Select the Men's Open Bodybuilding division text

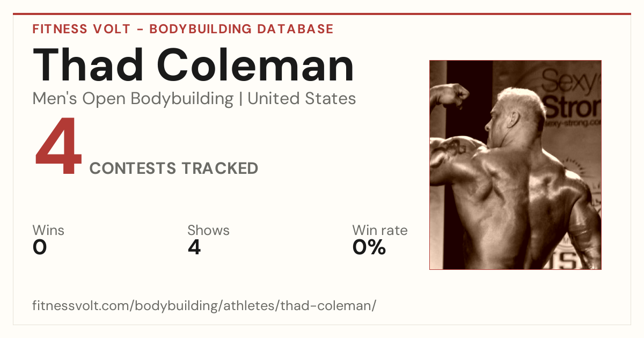133,99
